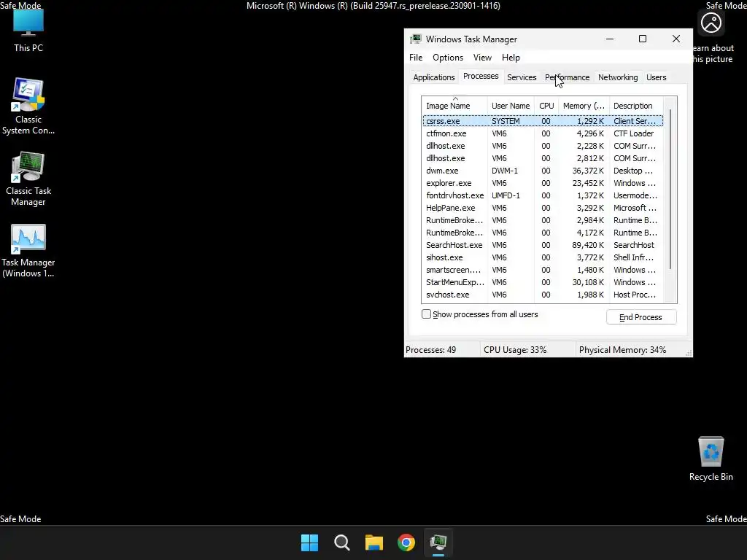Select the ctfmon.exe process
The image size is (747, 560).
(543, 133)
